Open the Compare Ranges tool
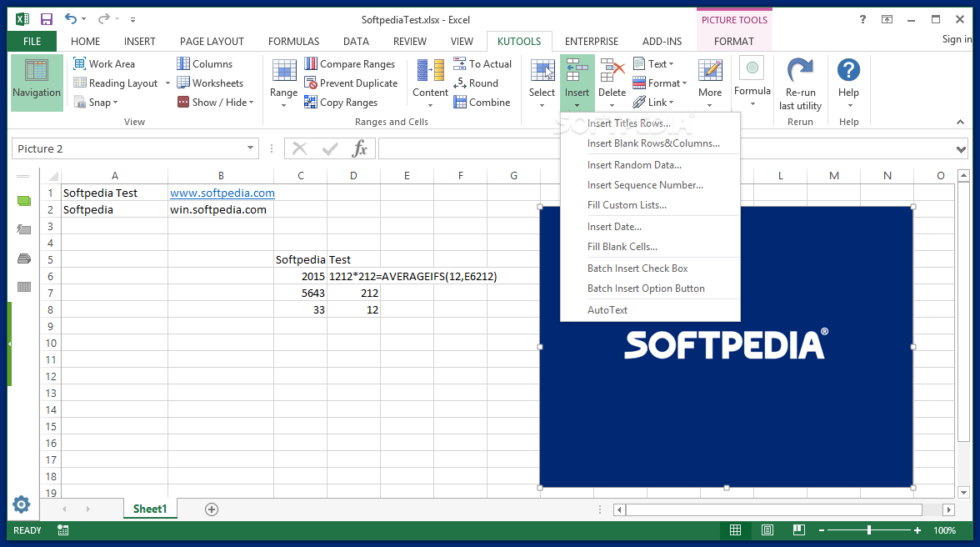Viewport: 980px width, 547px height. tap(350, 63)
